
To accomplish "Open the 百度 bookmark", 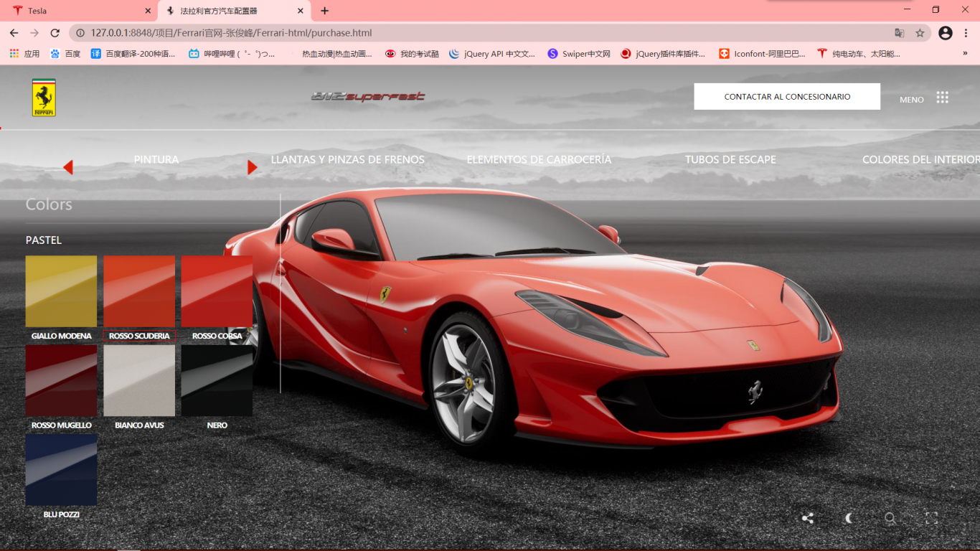I will (65, 54).
